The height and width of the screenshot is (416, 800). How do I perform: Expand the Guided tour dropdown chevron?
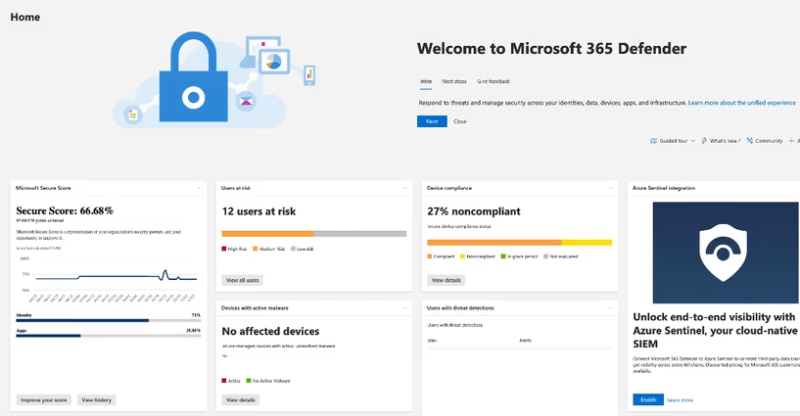(693, 141)
